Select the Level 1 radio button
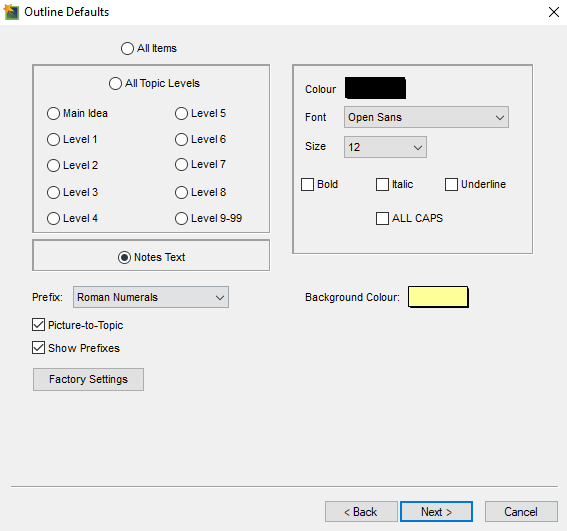 (53, 139)
